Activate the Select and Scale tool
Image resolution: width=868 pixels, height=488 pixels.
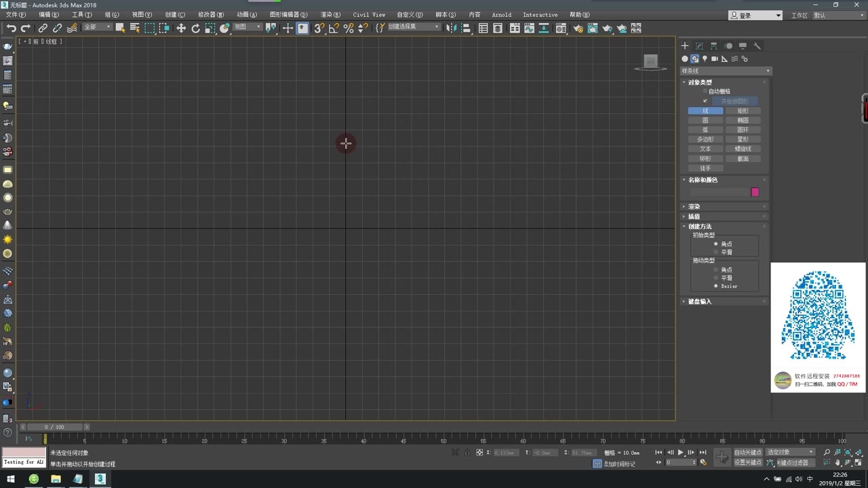coord(210,28)
